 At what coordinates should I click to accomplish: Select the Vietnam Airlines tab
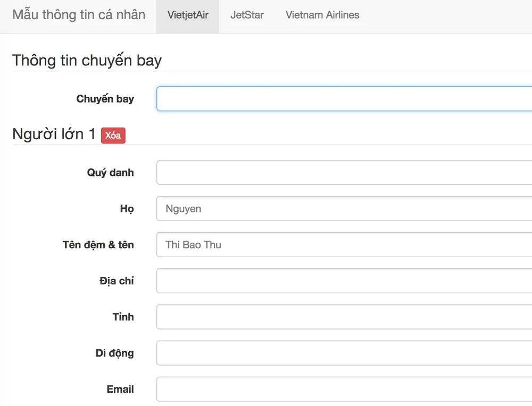322,15
